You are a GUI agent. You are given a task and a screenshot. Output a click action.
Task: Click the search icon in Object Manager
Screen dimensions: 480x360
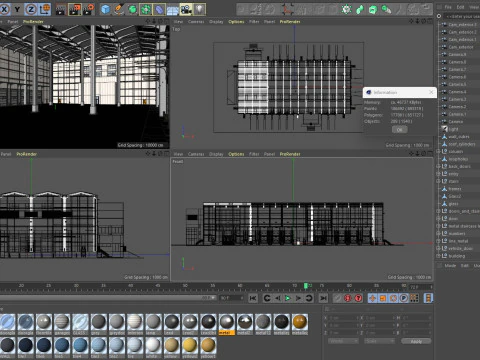439,16
